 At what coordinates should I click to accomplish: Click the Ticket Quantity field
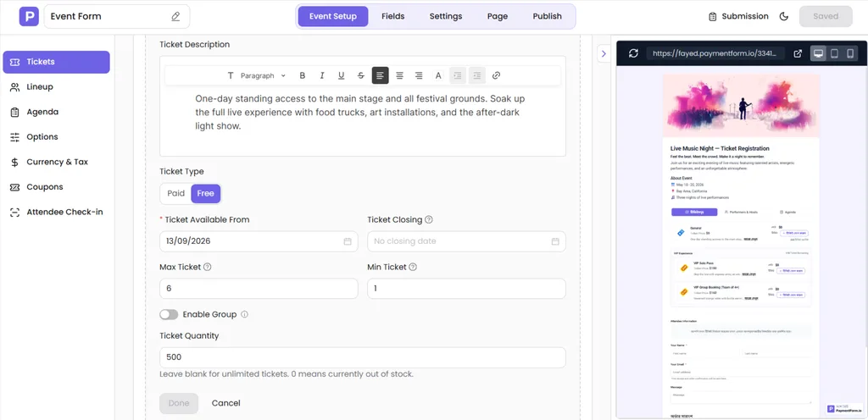pyautogui.click(x=363, y=357)
